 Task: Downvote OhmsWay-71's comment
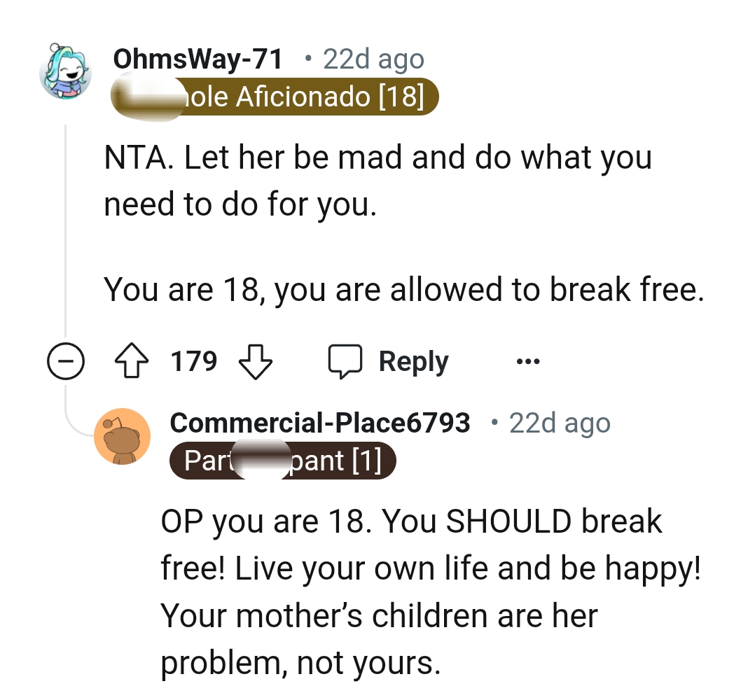pos(255,360)
